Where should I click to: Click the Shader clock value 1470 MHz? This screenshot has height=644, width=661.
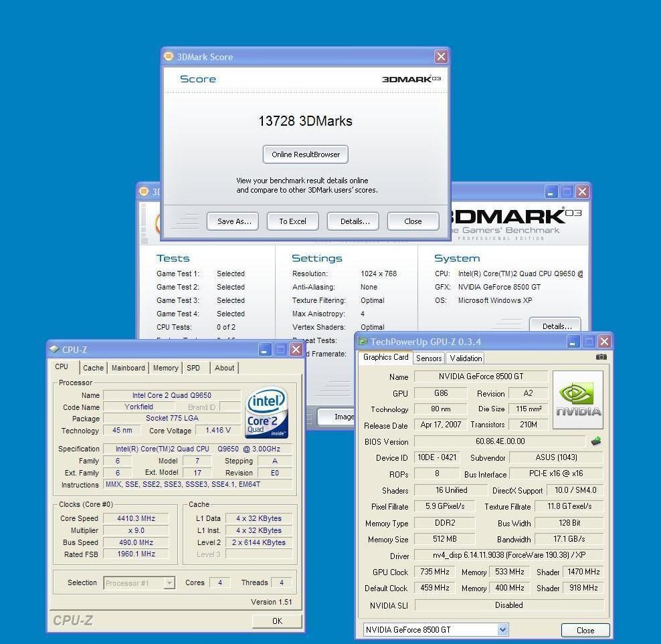(583, 572)
